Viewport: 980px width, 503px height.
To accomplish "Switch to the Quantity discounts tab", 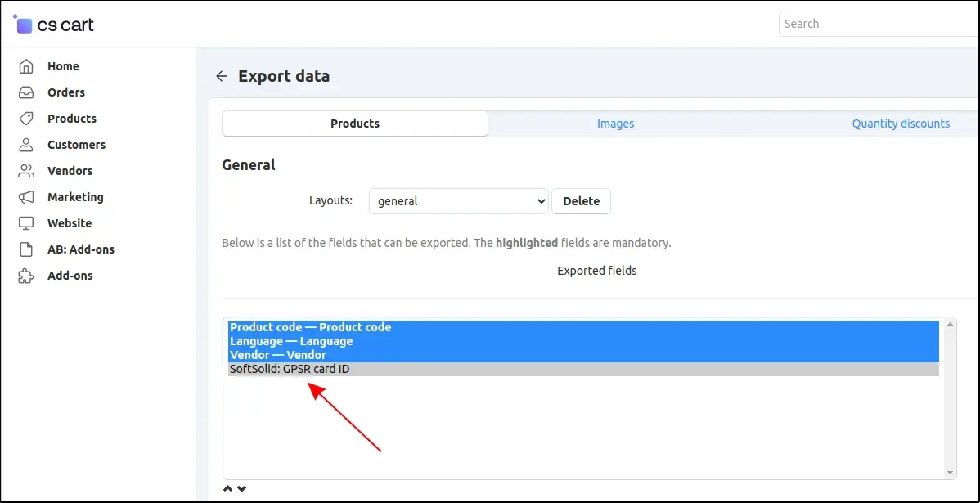I will 901,124.
